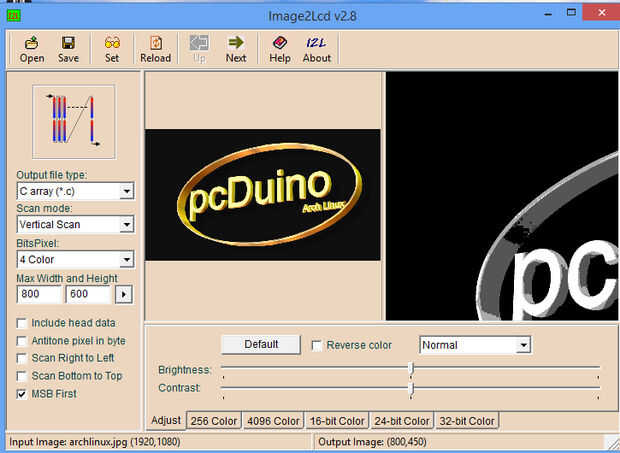620x453 pixels.
Task: Close the Image2Lcd window
Action: click(x=601, y=13)
